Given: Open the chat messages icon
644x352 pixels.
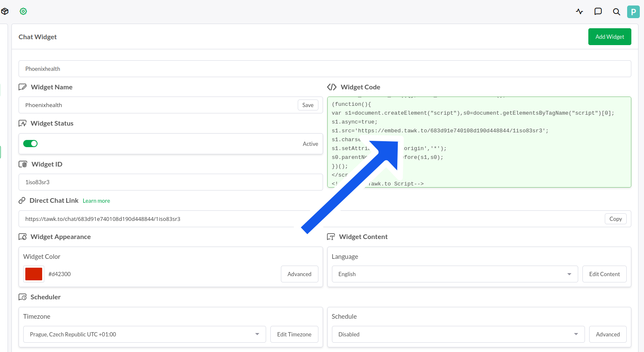Looking at the screenshot, I should tap(598, 11).
